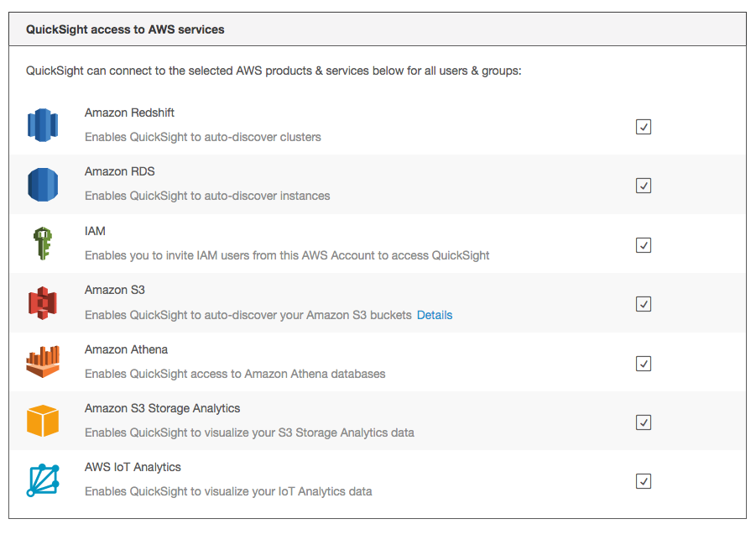Disable S3 Storage Analytics checkbox

[x=644, y=422]
